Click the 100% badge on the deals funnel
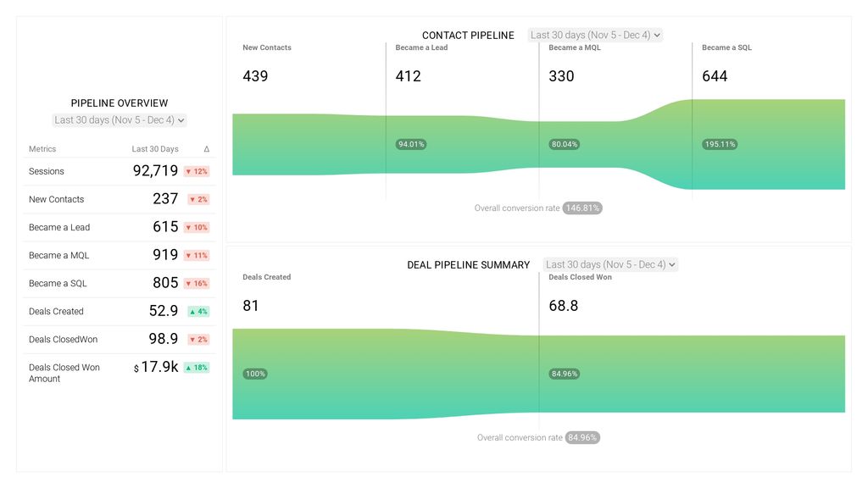The width and height of the screenshot is (868, 488). (255, 374)
